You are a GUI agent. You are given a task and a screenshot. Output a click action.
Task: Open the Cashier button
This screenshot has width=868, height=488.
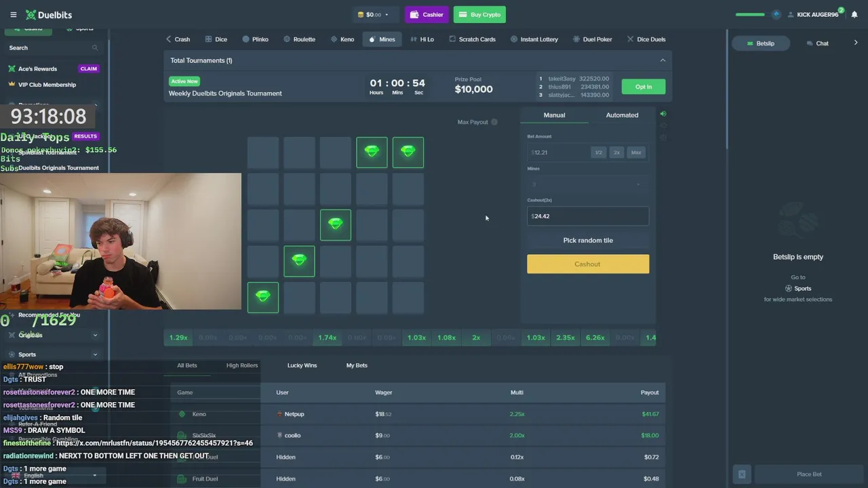(x=427, y=14)
